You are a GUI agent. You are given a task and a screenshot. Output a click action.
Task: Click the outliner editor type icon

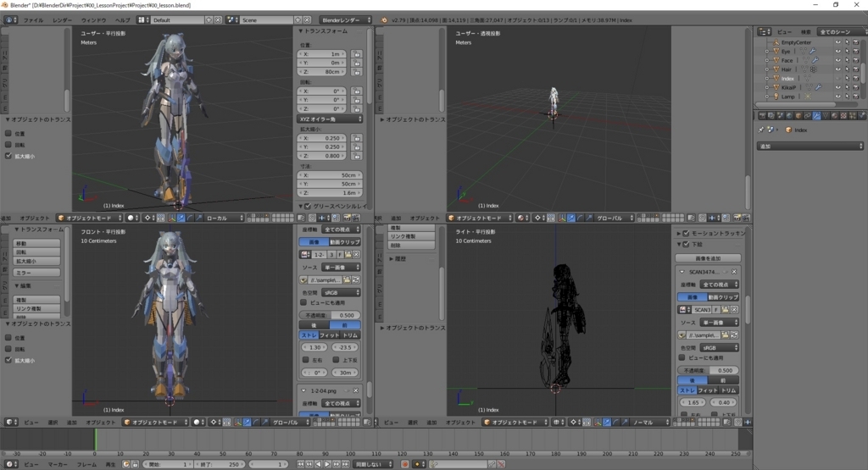(x=765, y=32)
